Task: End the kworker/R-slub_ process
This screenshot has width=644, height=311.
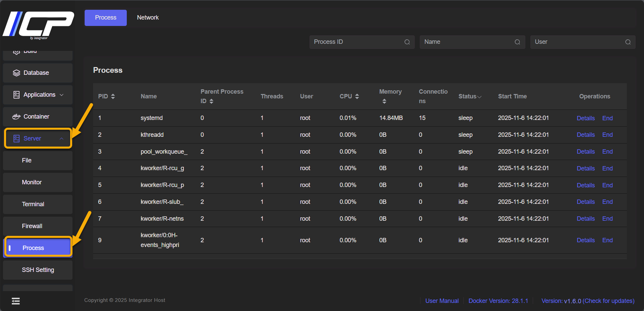Action: (x=607, y=202)
